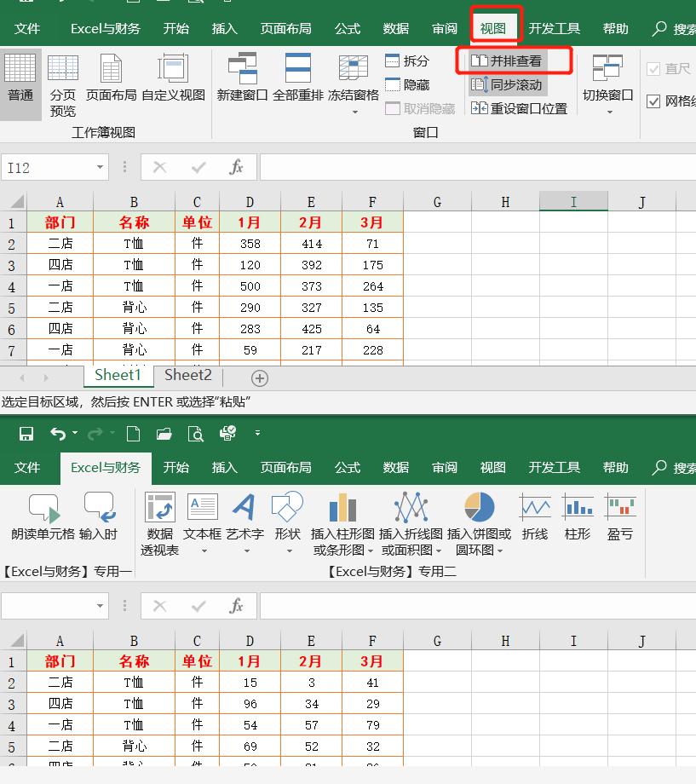Enable 并排查看 side-by-side view
This screenshot has width=696, height=784.
511,61
